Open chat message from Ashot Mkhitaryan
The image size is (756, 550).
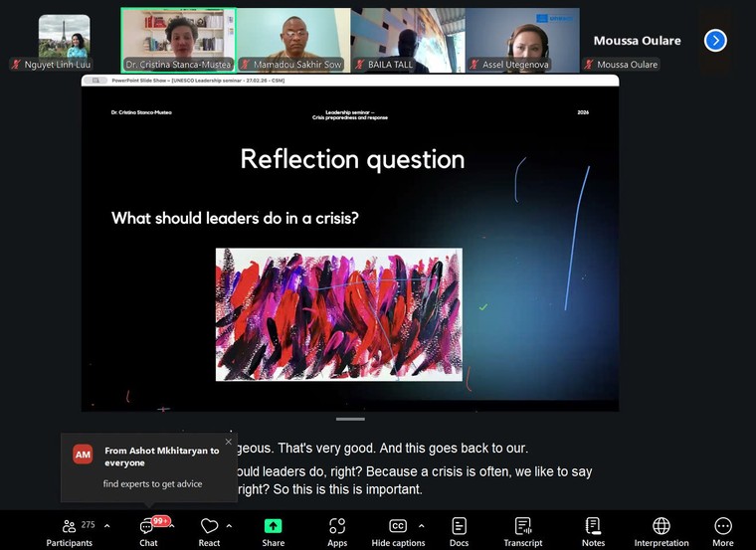[x=149, y=467]
